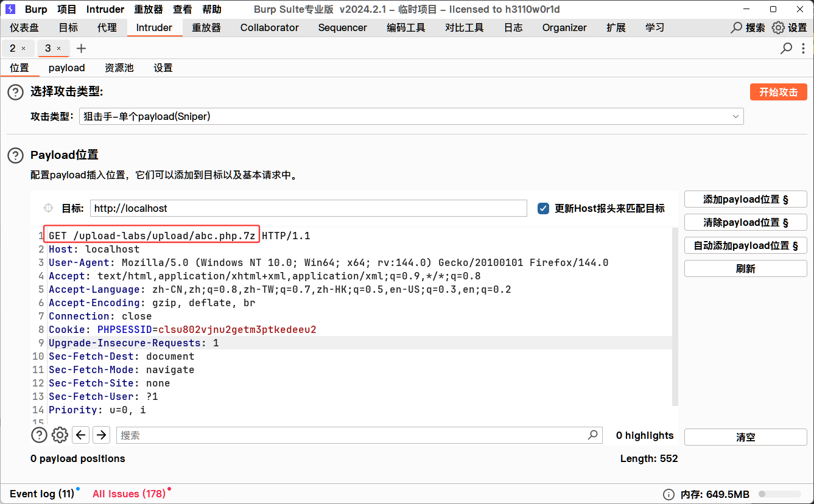Viewport: 814px width, 504px height.
Task: Open help for attack type section
Action: click(x=15, y=92)
